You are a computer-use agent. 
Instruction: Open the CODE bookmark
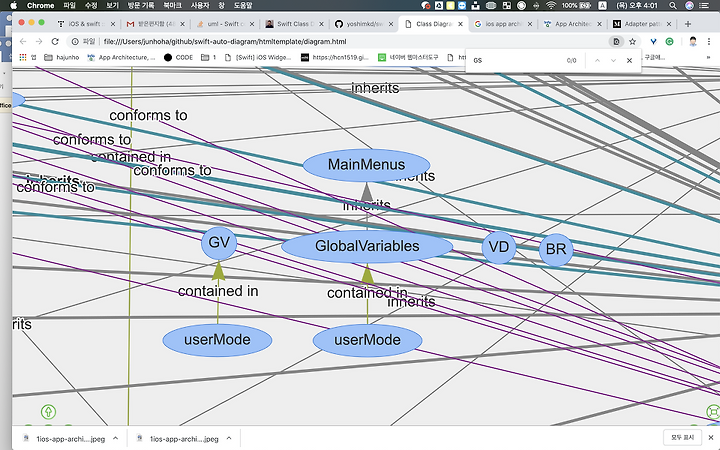click(178, 57)
